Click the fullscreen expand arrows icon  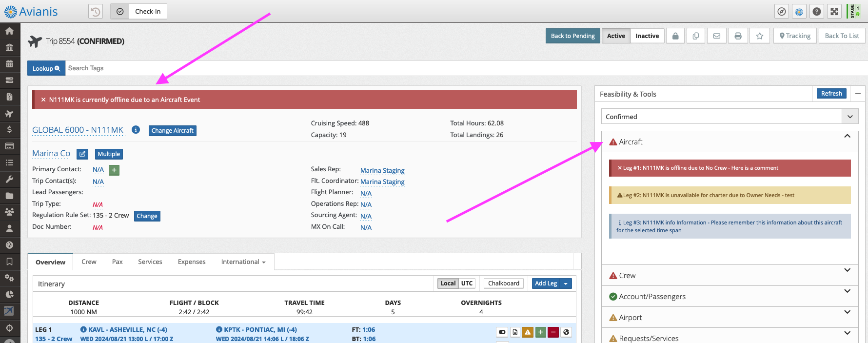click(834, 11)
